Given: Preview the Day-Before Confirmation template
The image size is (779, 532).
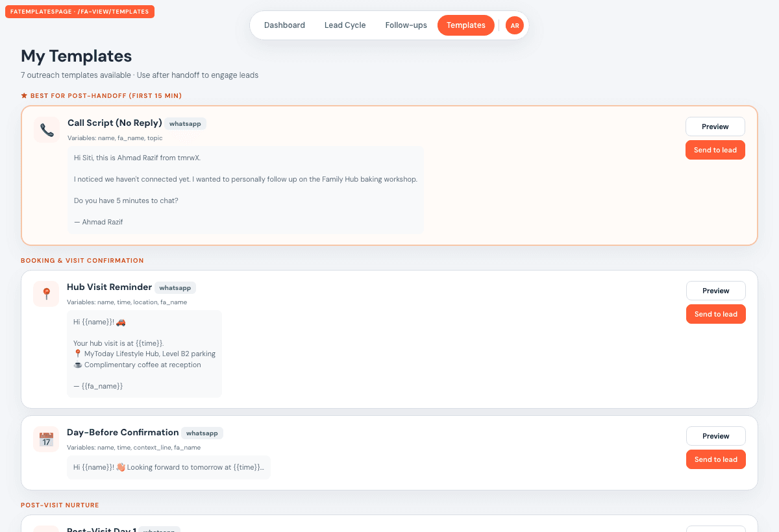Looking at the screenshot, I should point(715,436).
